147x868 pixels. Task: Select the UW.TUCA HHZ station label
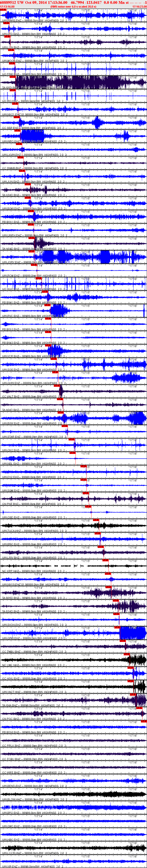pyautogui.click(x=35, y=531)
